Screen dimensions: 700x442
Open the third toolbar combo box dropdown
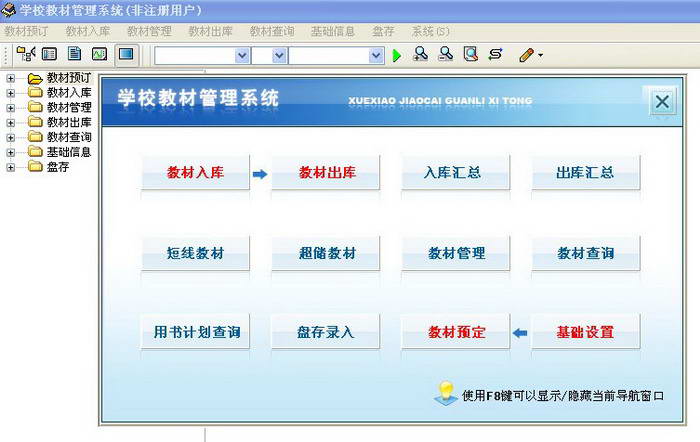coord(376,56)
